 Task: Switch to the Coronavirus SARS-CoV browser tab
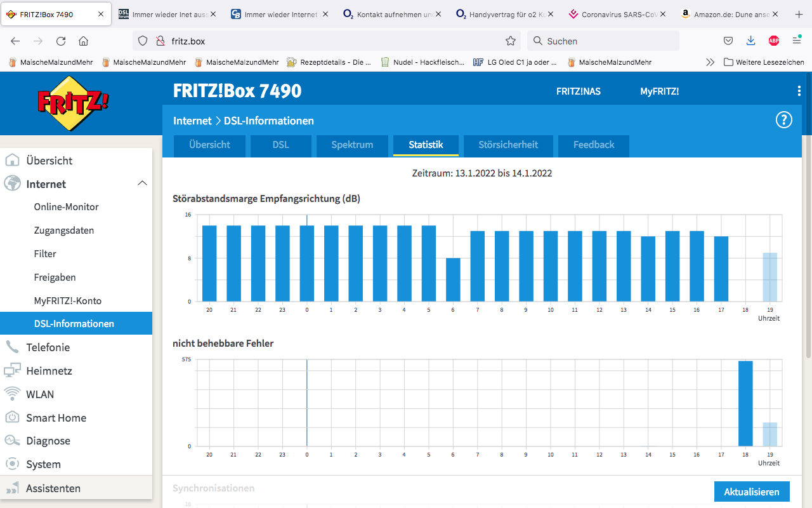coord(618,14)
